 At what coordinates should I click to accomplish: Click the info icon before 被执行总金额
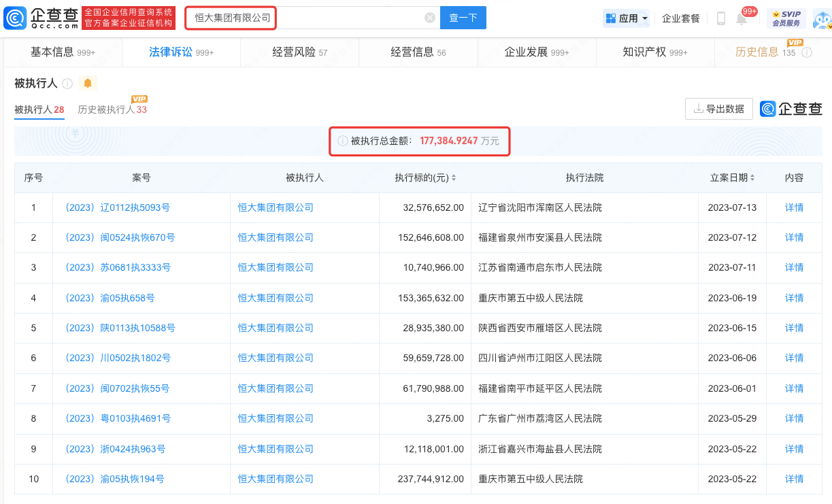coord(342,141)
